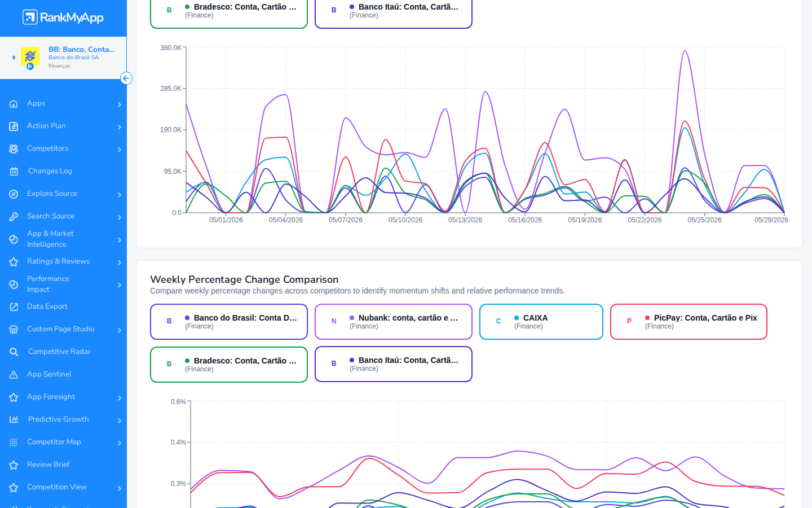Viewport: 812px width, 508px height.
Task: Click the Ratings & Reviews star icon
Action: pos(14,262)
